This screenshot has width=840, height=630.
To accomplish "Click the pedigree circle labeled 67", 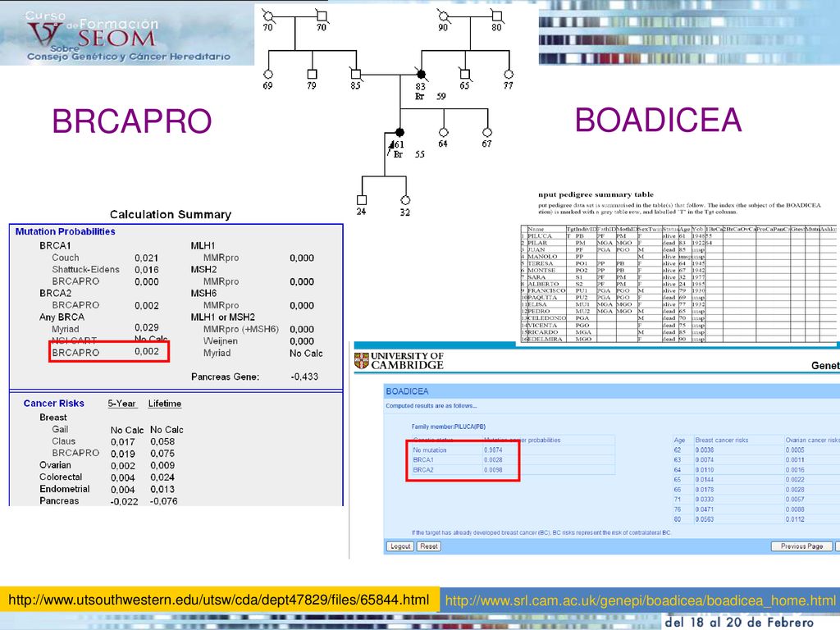I will (487, 132).
